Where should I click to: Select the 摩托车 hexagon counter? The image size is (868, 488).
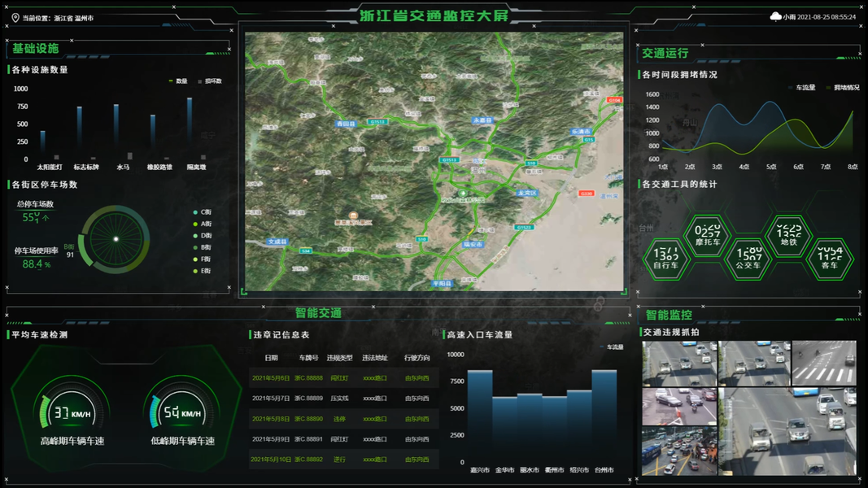coord(707,236)
